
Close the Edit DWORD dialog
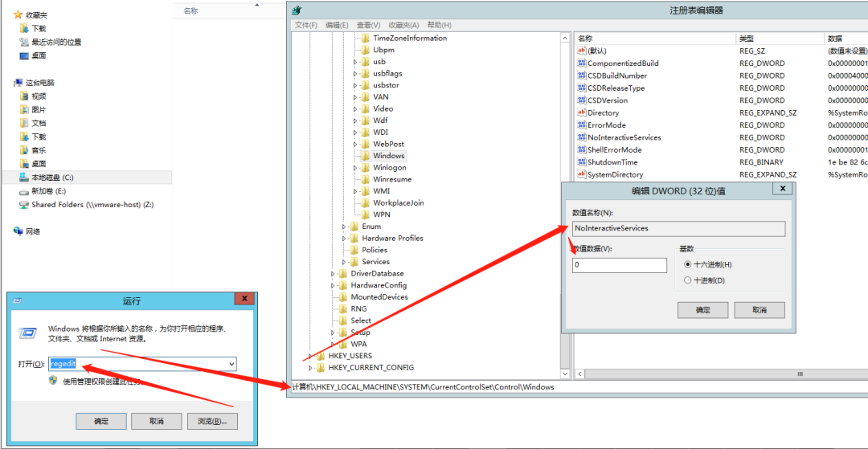pyautogui.click(x=782, y=189)
